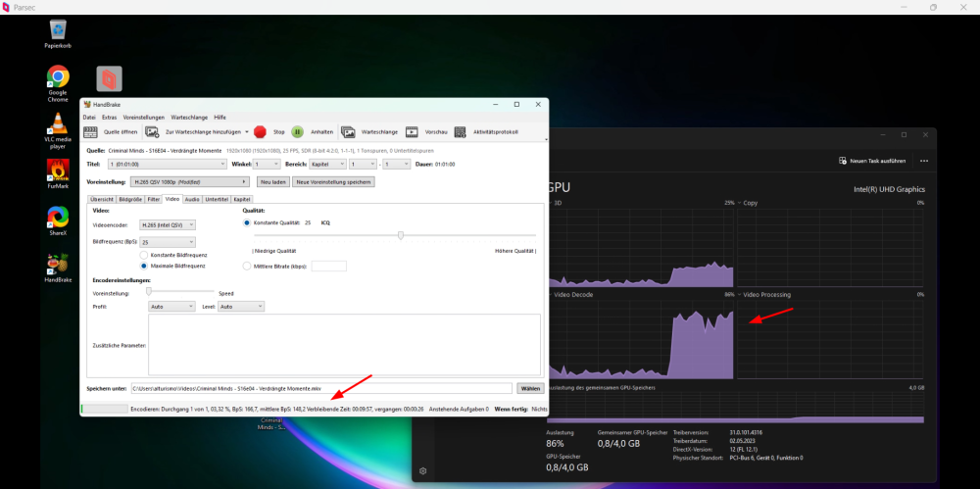Click the green pause Anhalten icon
Viewport: 980px width, 489px height.
point(298,132)
